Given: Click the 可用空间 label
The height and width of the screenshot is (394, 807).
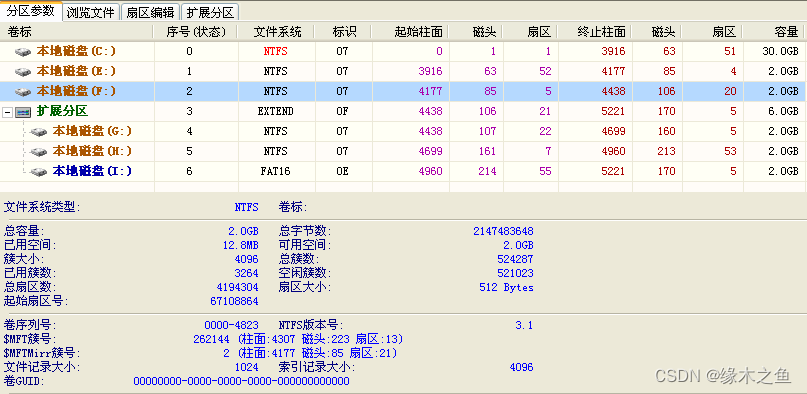Looking at the screenshot, I should click(x=305, y=245).
